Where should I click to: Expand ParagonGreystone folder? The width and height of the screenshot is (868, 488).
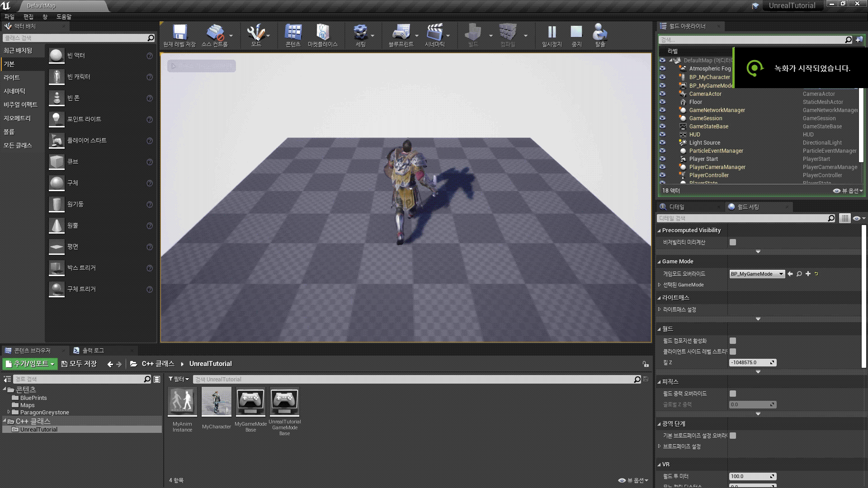click(x=9, y=412)
